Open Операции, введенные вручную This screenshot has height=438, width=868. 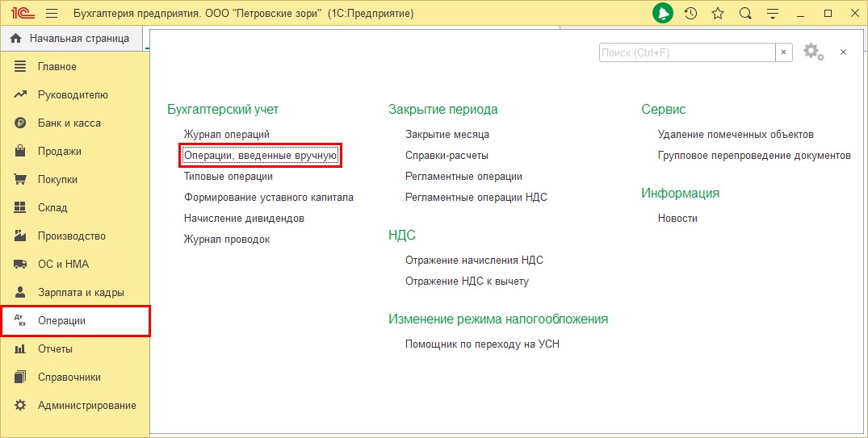click(x=260, y=156)
